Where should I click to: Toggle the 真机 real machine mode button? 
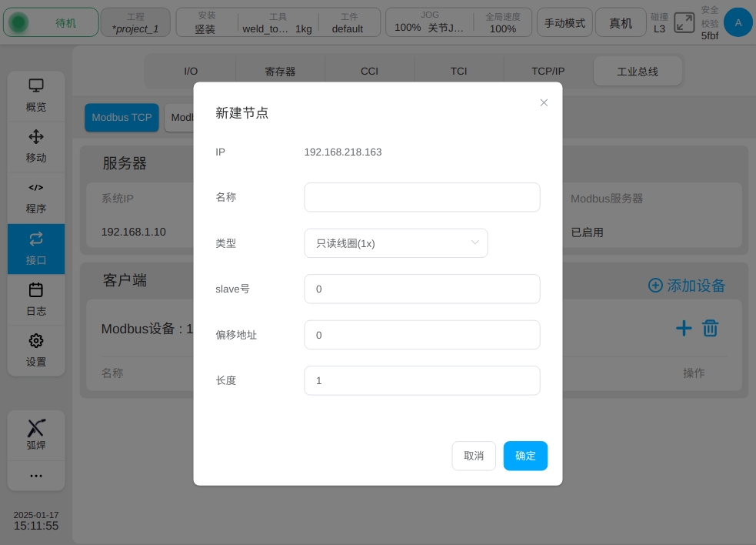pyautogui.click(x=621, y=23)
